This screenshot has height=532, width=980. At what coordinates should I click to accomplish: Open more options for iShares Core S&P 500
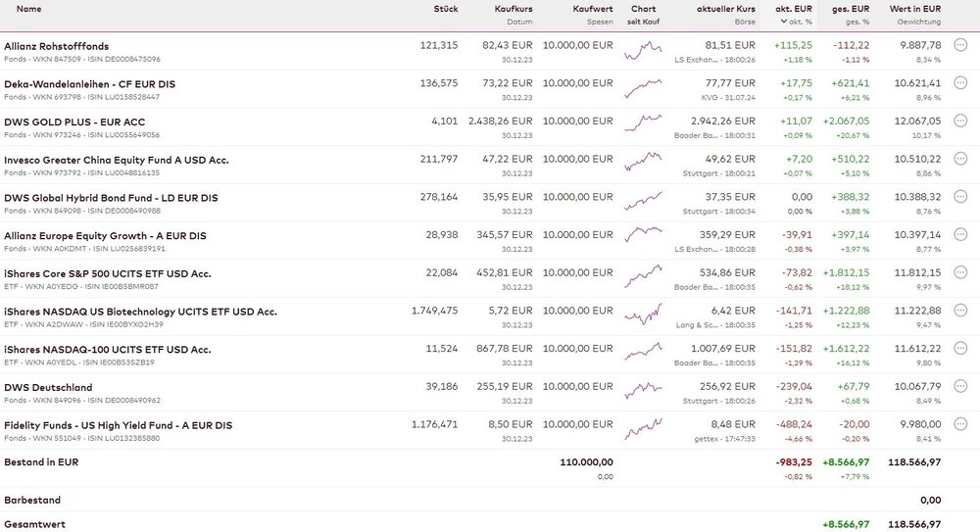click(x=959, y=273)
